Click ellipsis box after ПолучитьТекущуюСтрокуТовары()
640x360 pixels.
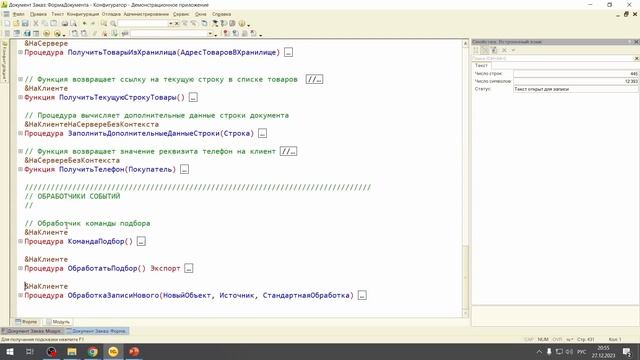[193, 98]
